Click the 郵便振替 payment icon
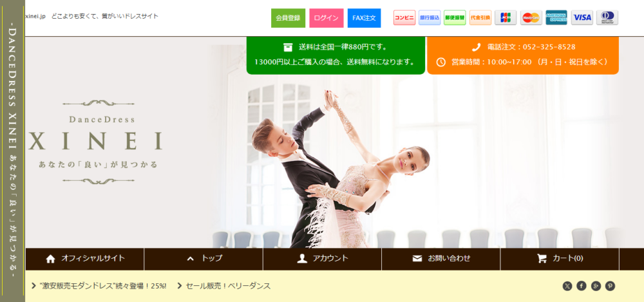Image resolution: width=644 pixels, height=302 pixels. 455,17
